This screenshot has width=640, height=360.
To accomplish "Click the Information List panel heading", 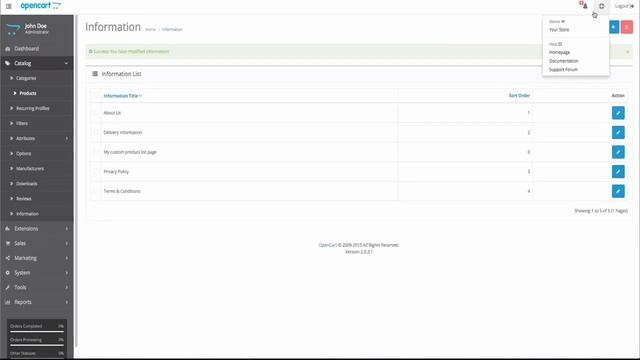I will pyautogui.click(x=121, y=74).
